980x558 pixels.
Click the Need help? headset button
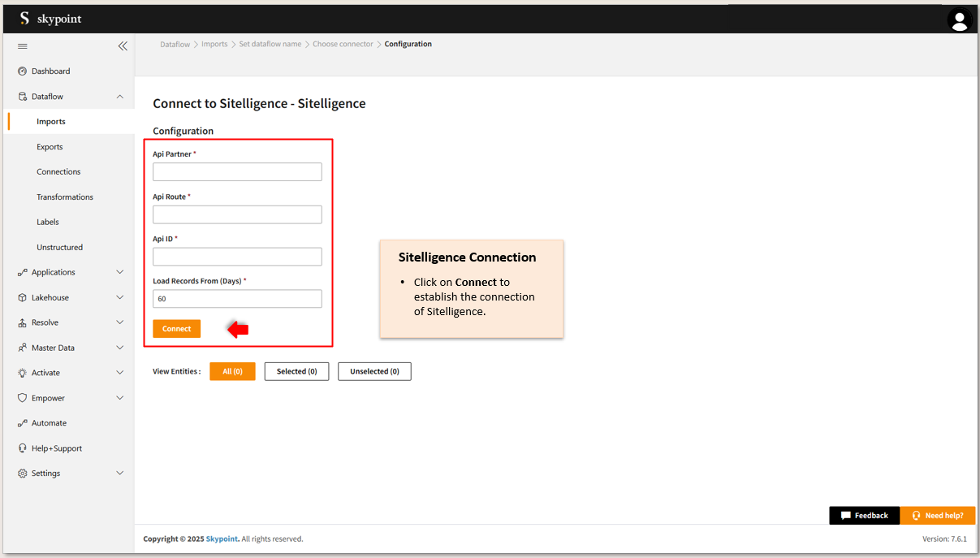(937, 516)
